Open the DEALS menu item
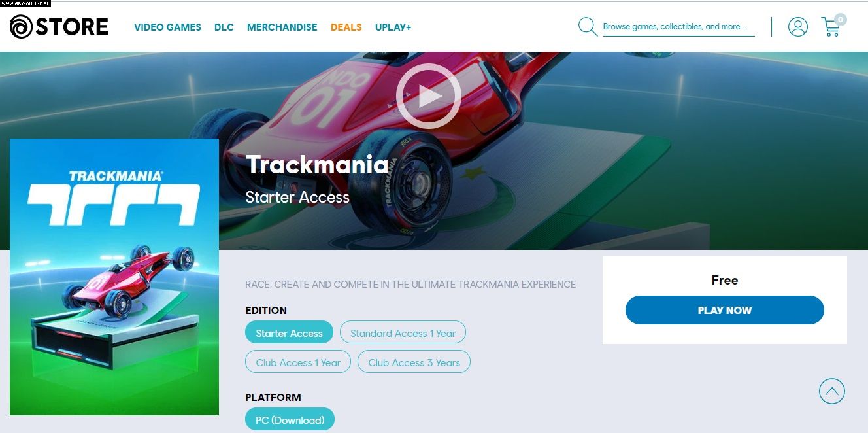Screen dimensions: 868x433 click(x=346, y=27)
